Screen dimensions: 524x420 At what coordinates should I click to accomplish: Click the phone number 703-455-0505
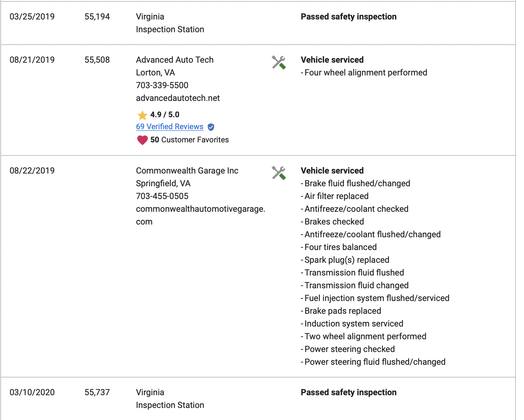(x=162, y=196)
